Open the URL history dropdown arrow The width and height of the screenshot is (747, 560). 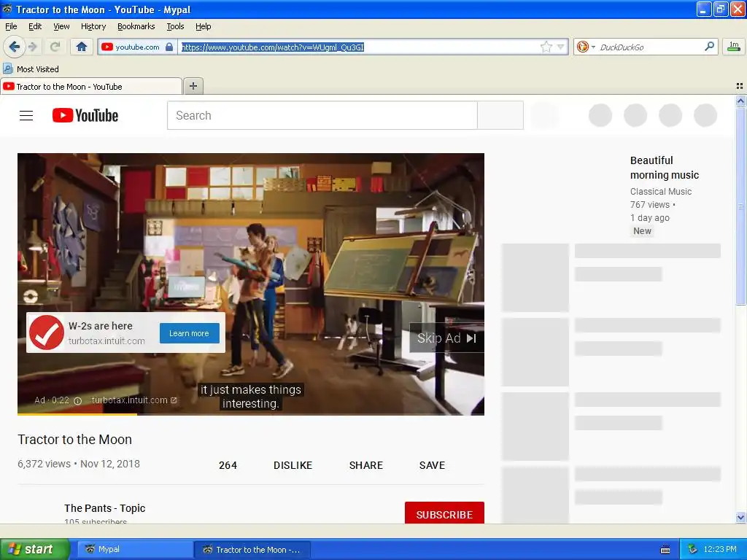pyautogui.click(x=561, y=47)
